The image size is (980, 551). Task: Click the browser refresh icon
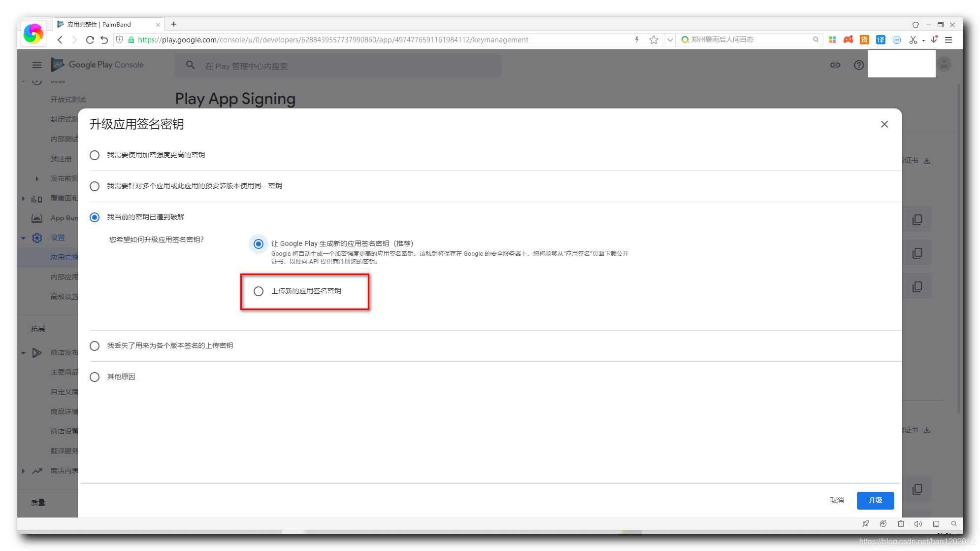[x=90, y=40]
